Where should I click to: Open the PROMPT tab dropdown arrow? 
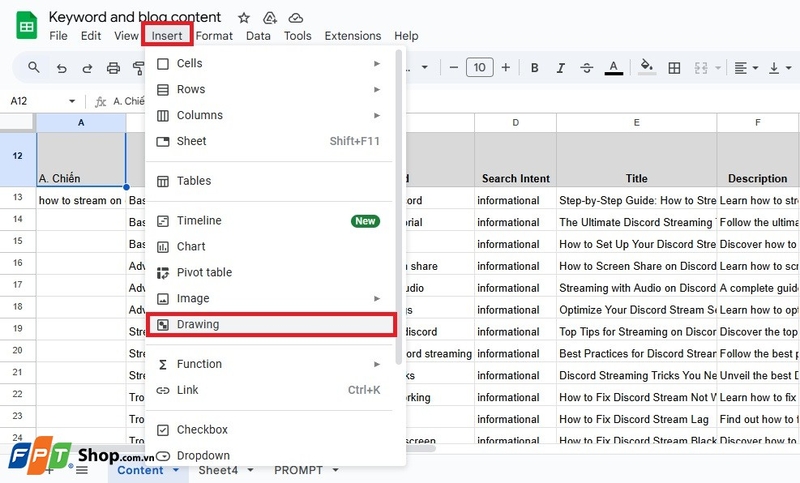[335, 470]
